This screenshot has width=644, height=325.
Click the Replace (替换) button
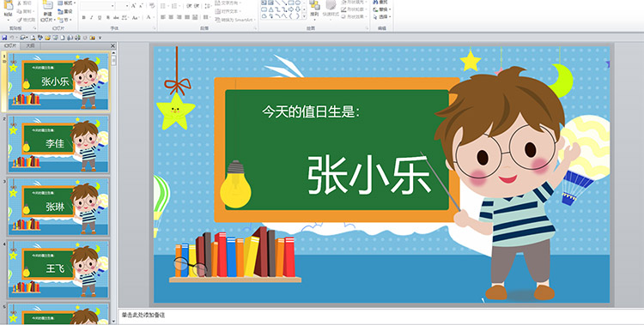point(382,9)
